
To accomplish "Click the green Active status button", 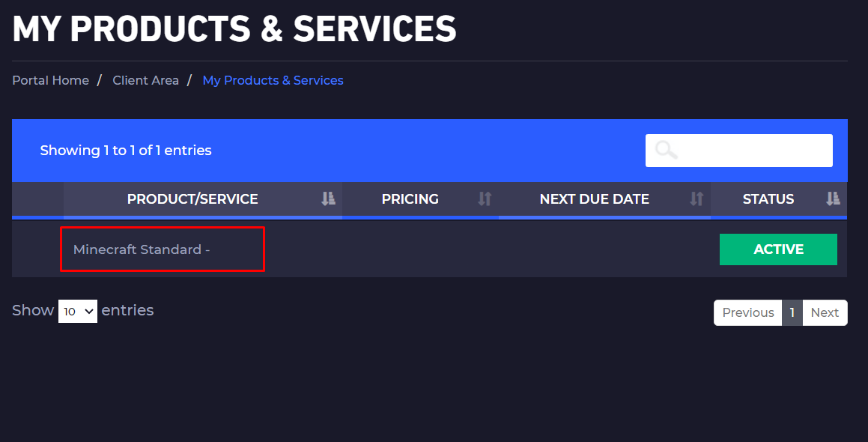I will point(778,249).
